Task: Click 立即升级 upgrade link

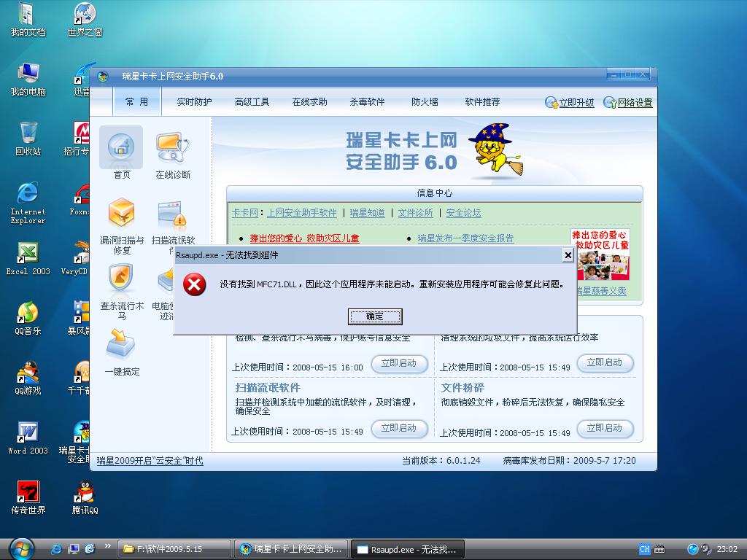Action: click(x=570, y=102)
